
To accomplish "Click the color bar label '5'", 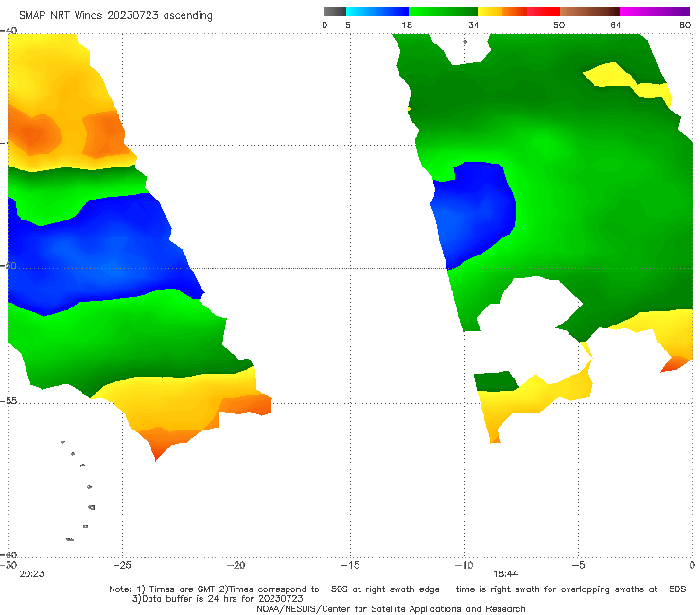I will [x=348, y=25].
